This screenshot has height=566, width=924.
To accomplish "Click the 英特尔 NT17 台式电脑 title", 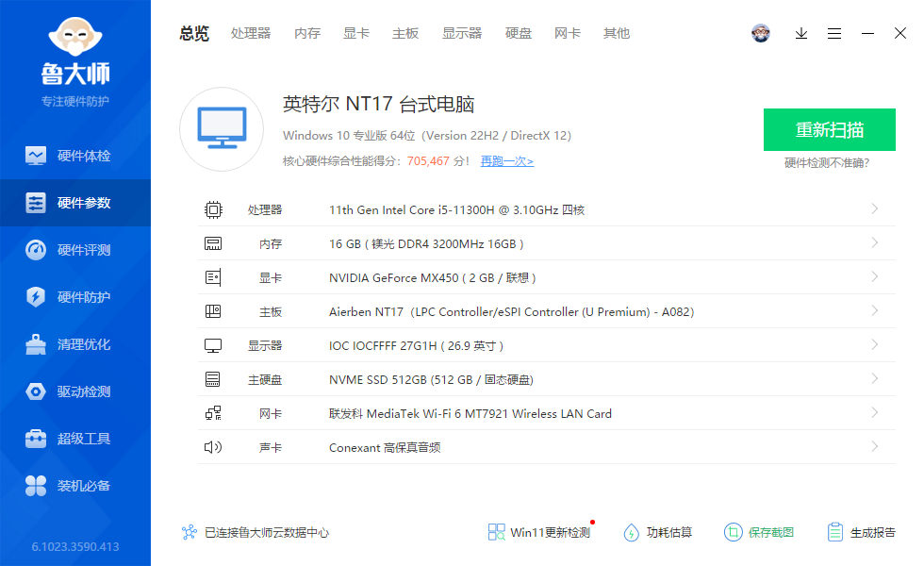I will [378, 105].
